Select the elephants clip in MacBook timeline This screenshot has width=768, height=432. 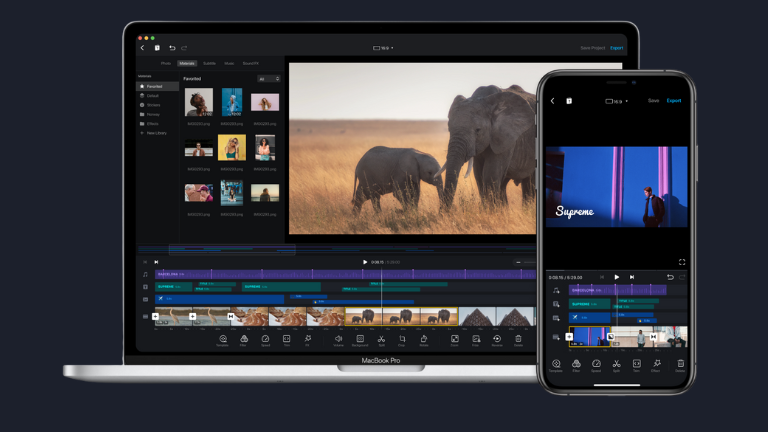[402, 316]
